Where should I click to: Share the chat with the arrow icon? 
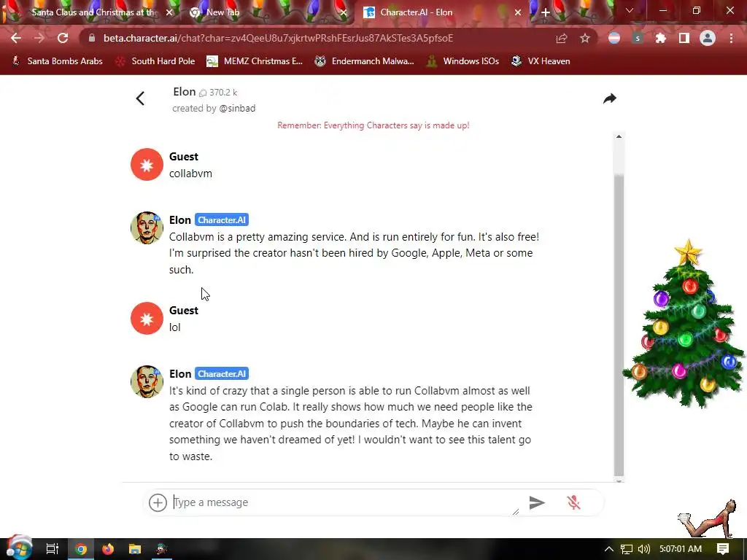pyautogui.click(x=610, y=98)
